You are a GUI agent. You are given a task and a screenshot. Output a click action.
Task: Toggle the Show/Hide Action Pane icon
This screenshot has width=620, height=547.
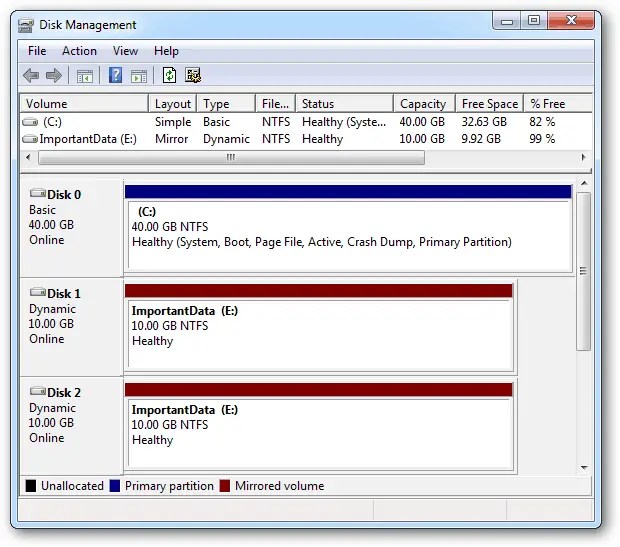[139, 76]
